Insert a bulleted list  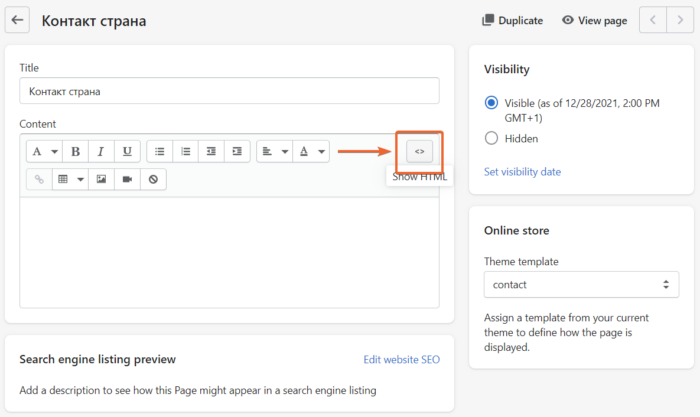160,152
